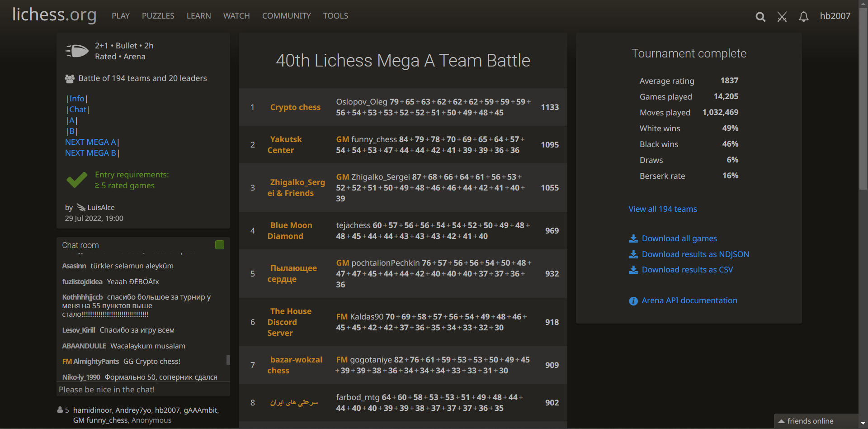
Task: Select player FM gogotaniye
Action: (x=364, y=360)
